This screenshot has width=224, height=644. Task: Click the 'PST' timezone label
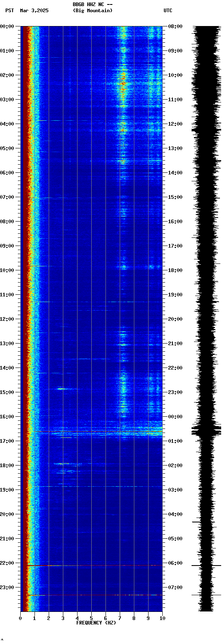(10, 11)
